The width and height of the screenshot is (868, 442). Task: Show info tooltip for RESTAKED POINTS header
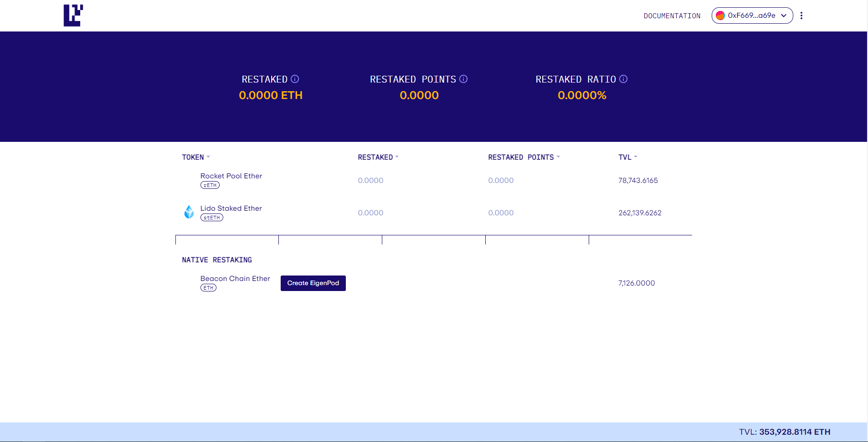point(463,79)
